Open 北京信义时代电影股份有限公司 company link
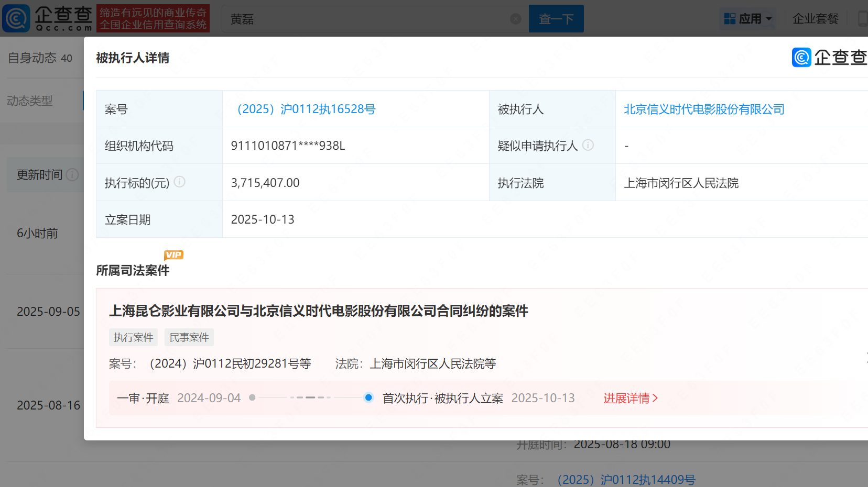The height and width of the screenshot is (487, 868). (703, 109)
